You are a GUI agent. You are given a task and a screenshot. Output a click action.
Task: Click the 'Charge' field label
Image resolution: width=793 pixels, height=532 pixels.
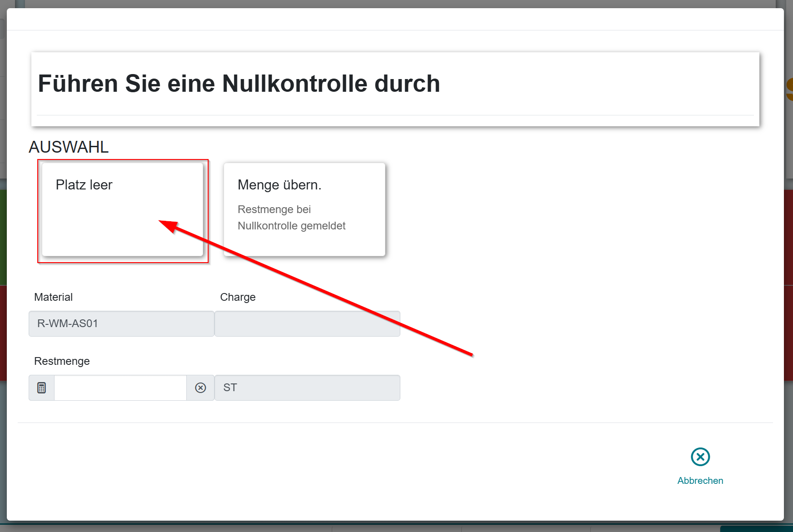pos(238,297)
